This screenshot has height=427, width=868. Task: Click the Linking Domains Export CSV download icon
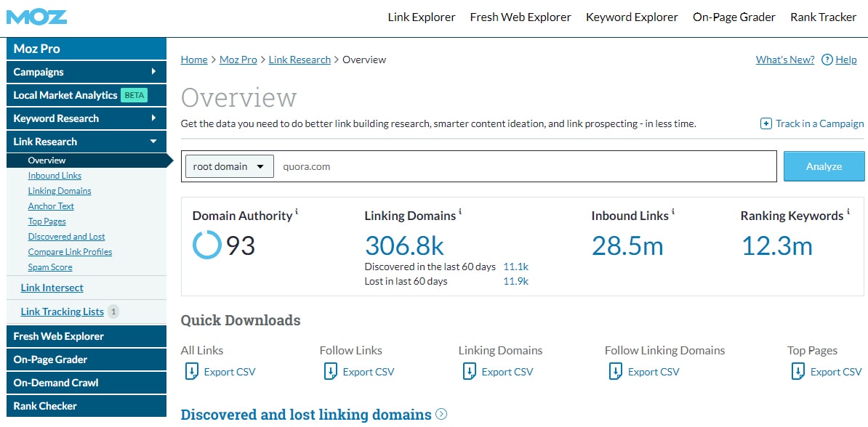pyautogui.click(x=470, y=371)
